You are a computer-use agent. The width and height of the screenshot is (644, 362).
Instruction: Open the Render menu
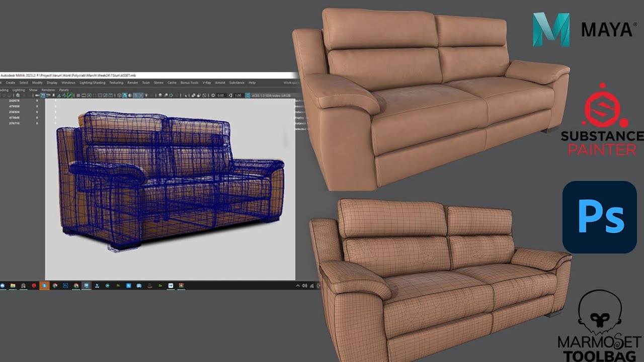[x=132, y=82]
